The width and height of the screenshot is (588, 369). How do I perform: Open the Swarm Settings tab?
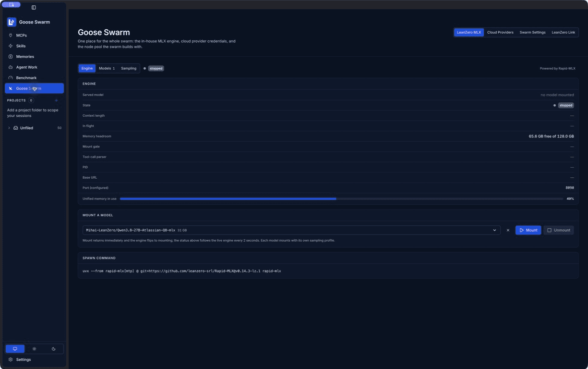532,32
